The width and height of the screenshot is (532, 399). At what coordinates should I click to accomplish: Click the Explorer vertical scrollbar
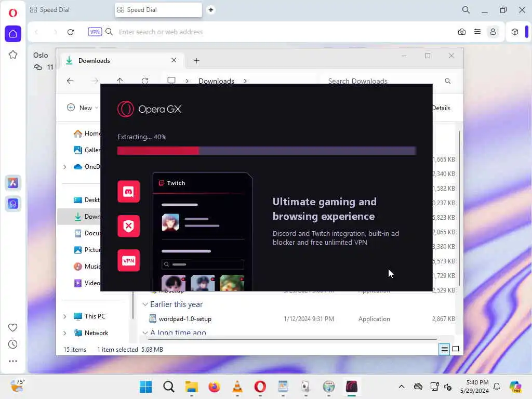point(459,208)
